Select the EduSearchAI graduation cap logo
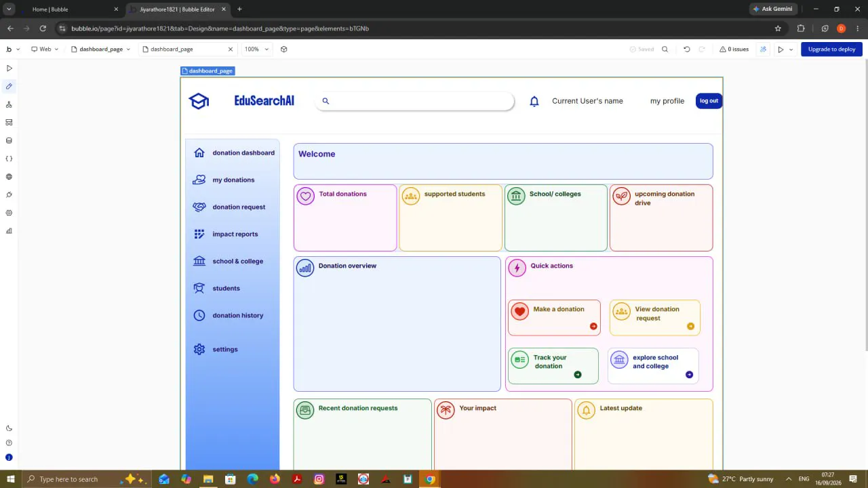Image resolution: width=868 pixels, height=488 pixels. tap(199, 101)
